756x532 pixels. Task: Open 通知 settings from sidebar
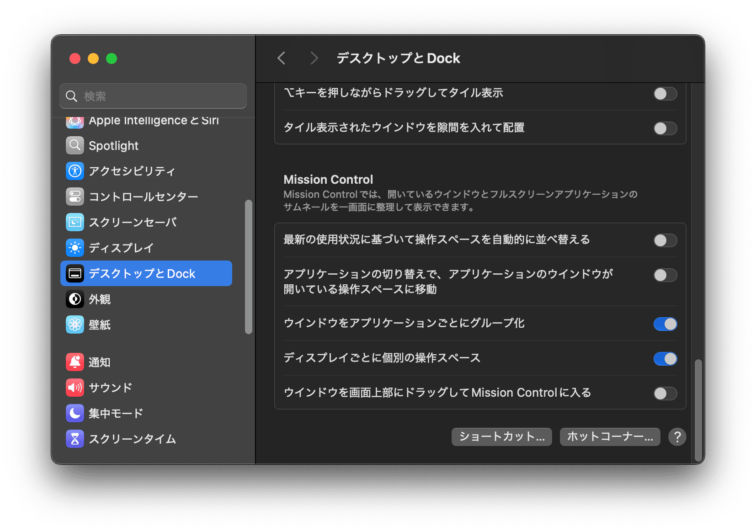pos(75,362)
